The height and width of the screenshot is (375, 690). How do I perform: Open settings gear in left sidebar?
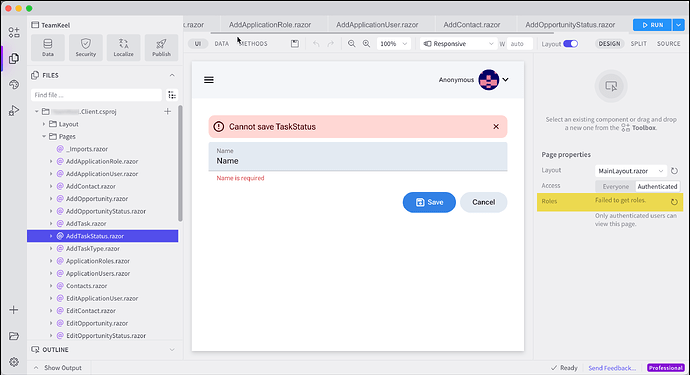point(14,362)
